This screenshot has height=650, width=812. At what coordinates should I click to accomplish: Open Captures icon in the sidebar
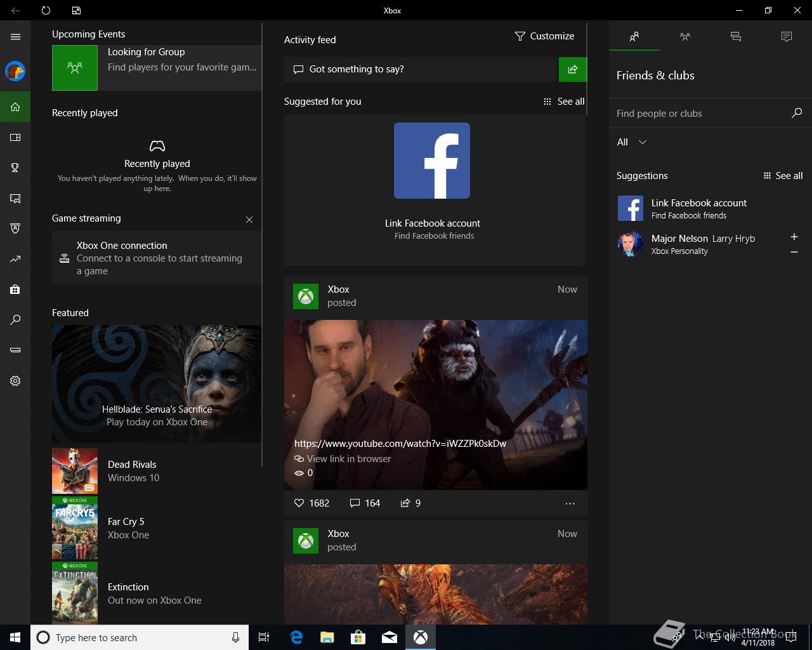pyautogui.click(x=15, y=198)
